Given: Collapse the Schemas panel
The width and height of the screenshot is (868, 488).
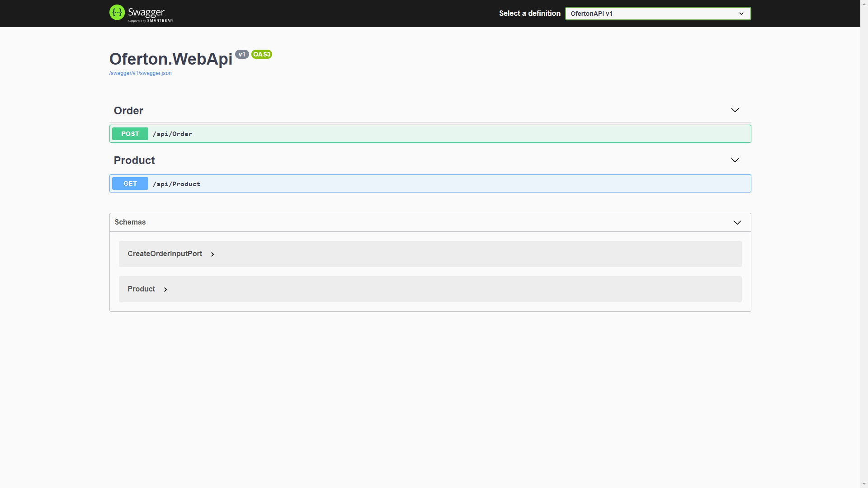Looking at the screenshot, I should (x=737, y=222).
